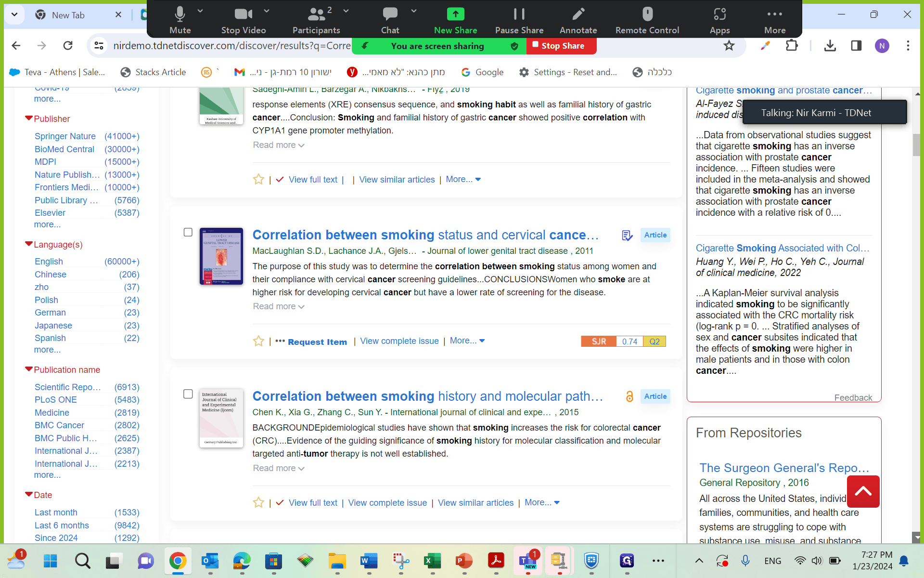Check the molecular pathology article checkbox
The image size is (924, 578).
pyautogui.click(x=188, y=394)
